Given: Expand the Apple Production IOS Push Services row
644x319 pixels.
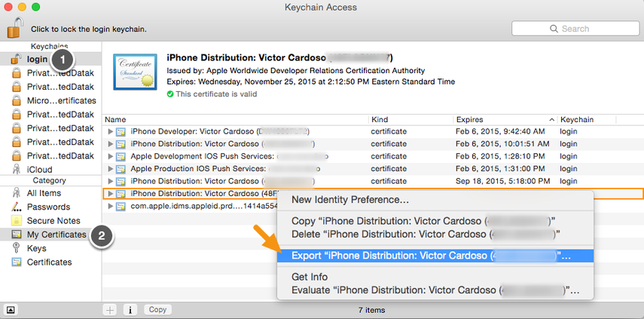Looking at the screenshot, I should tap(111, 168).
